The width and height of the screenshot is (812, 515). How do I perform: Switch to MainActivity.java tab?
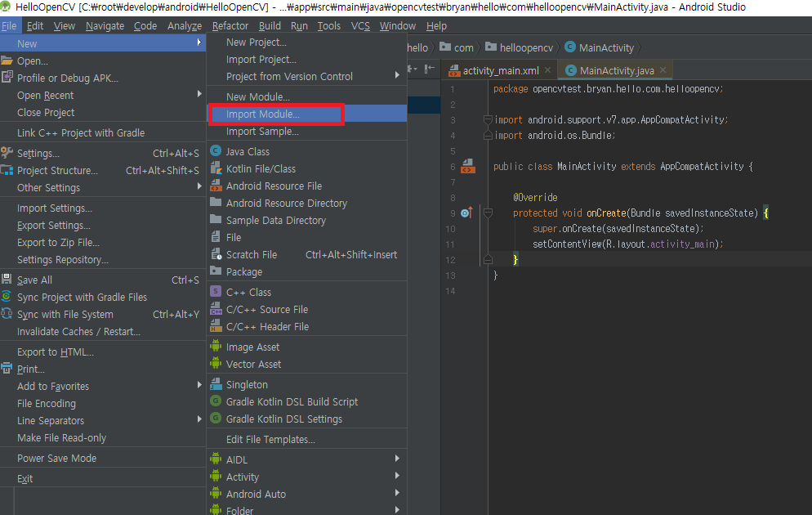(616, 70)
